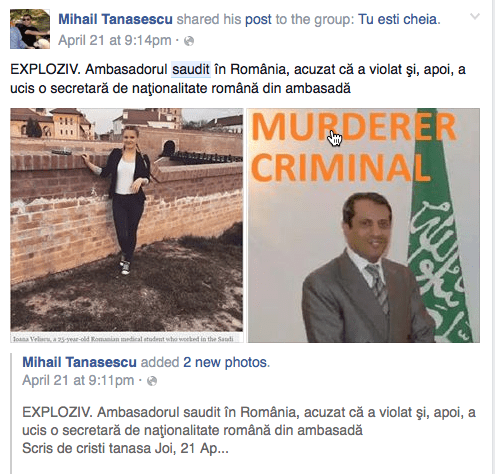Click the globe privacy icon beside 9:11pm

tap(152, 381)
